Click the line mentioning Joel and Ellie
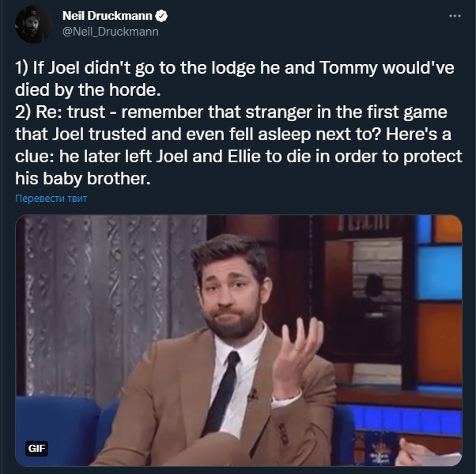The image size is (476, 474). [x=239, y=157]
